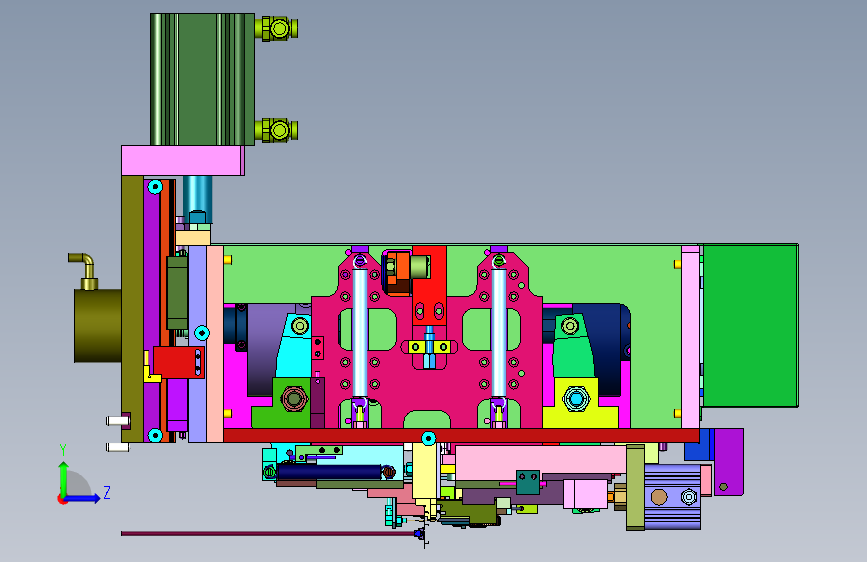This screenshot has width=867, height=562.
Task: Select the pink mounting plate beneath the green cylinder
Action: click(183, 160)
